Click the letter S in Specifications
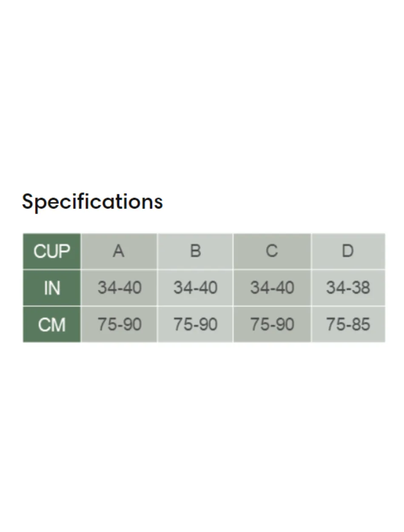This screenshot has height=532, width=404. [x=28, y=201]
